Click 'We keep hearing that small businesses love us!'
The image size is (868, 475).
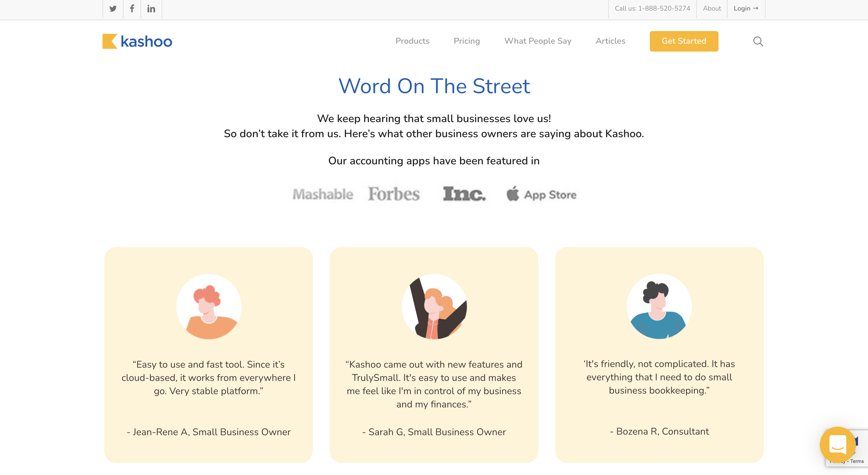tap(434, 119)
